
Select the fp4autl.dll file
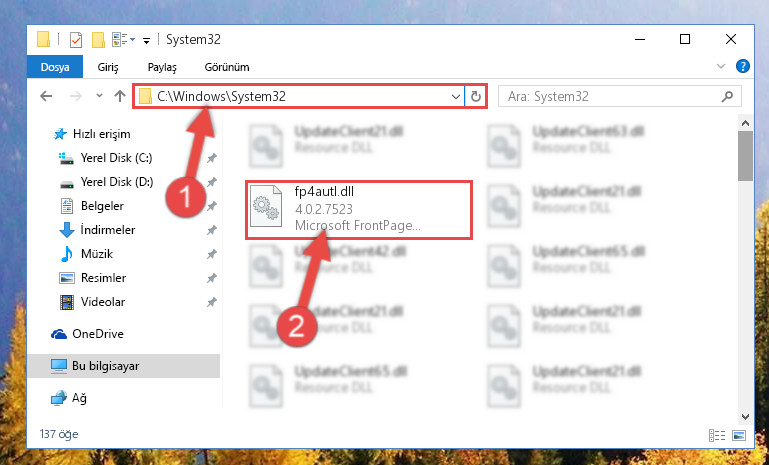click(x=359, y=210)
